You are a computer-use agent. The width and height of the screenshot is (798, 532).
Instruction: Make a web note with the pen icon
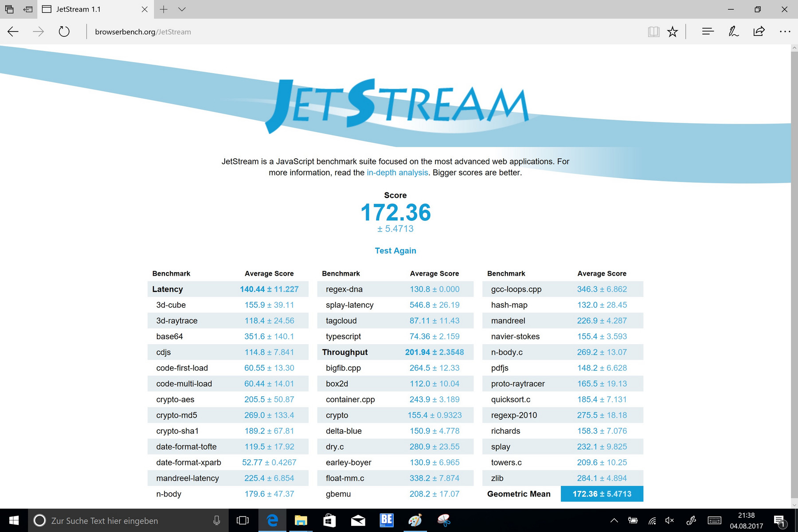(x=734, y=31)
